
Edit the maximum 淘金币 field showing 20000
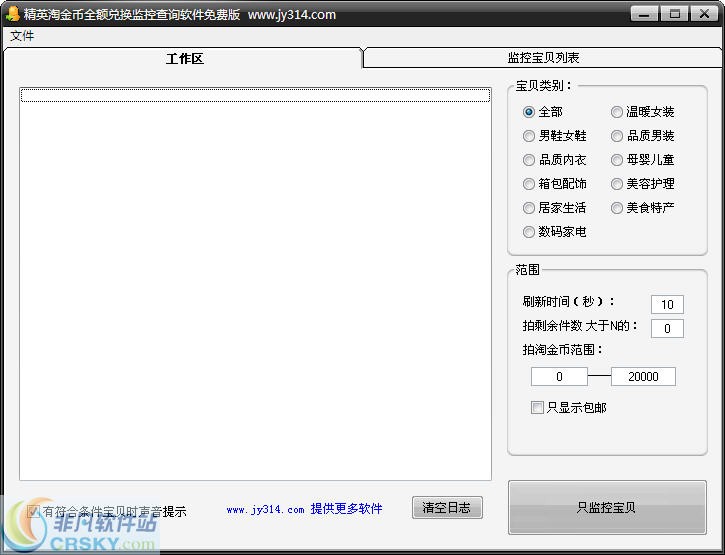coord(643,376)
